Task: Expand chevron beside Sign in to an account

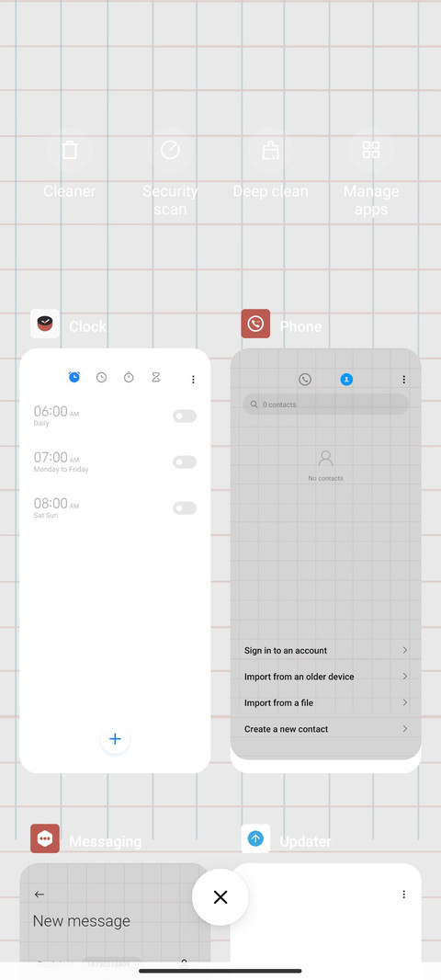Action: coord(405,651)
